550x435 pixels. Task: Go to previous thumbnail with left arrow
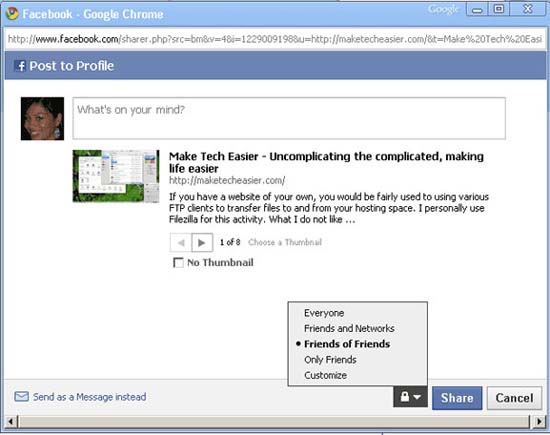point(181,242)
